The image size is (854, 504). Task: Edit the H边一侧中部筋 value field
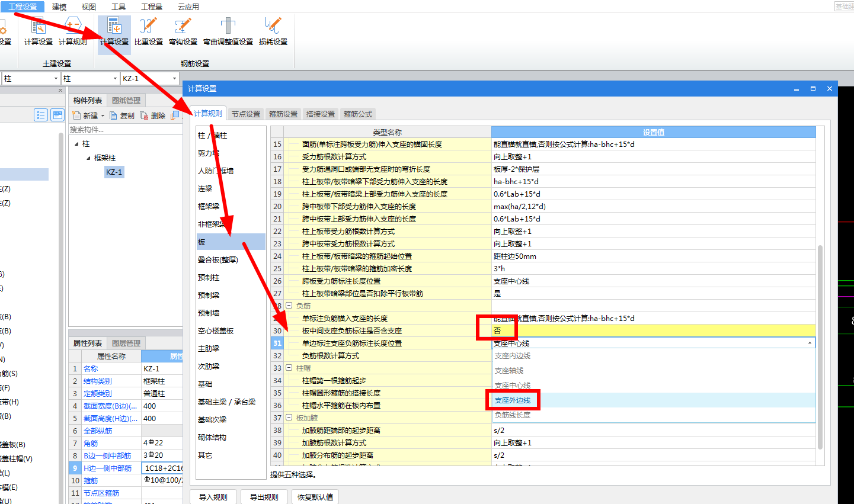[x=162, y=468]
